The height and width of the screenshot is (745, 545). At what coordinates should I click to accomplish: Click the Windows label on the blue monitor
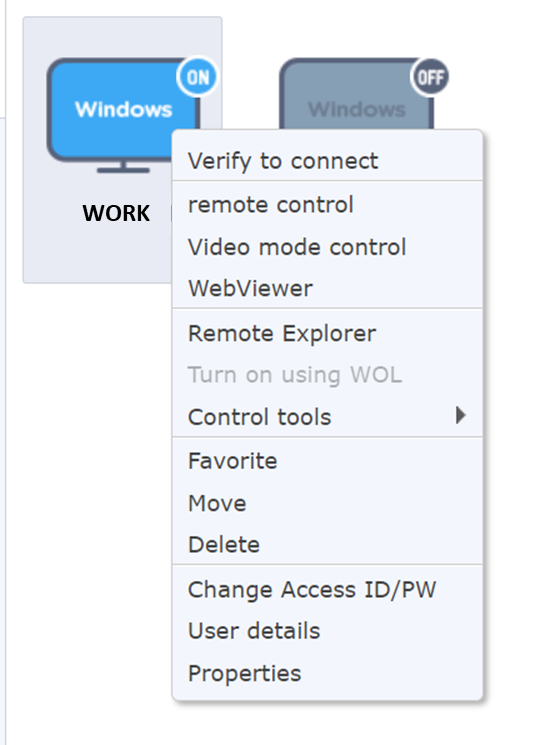click(124, 109)
